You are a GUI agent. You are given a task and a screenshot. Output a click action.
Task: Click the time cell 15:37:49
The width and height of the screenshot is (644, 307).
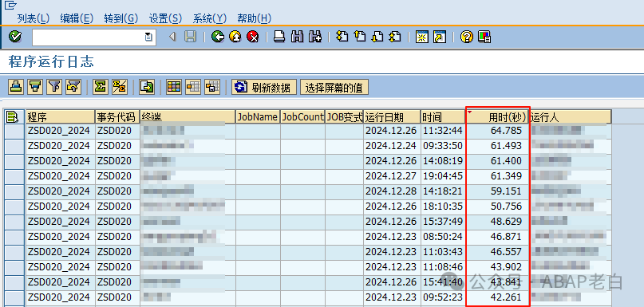pos(443,222)
